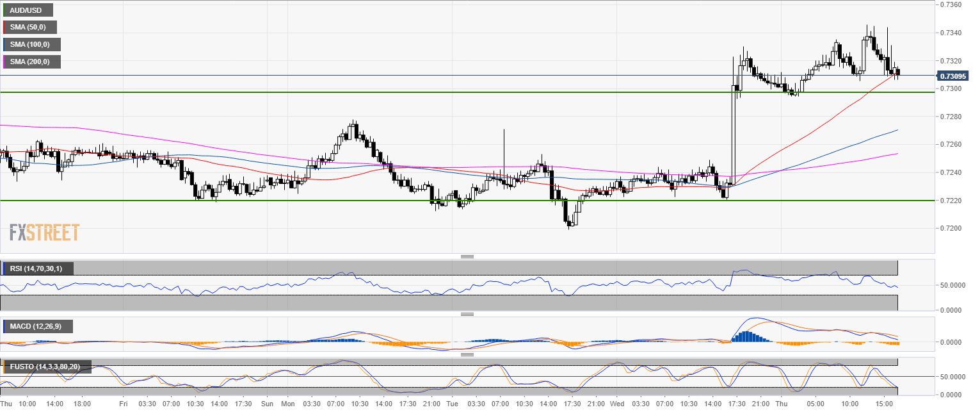
Task: Click the green support line near 0.7220
Action: point(384,201)
